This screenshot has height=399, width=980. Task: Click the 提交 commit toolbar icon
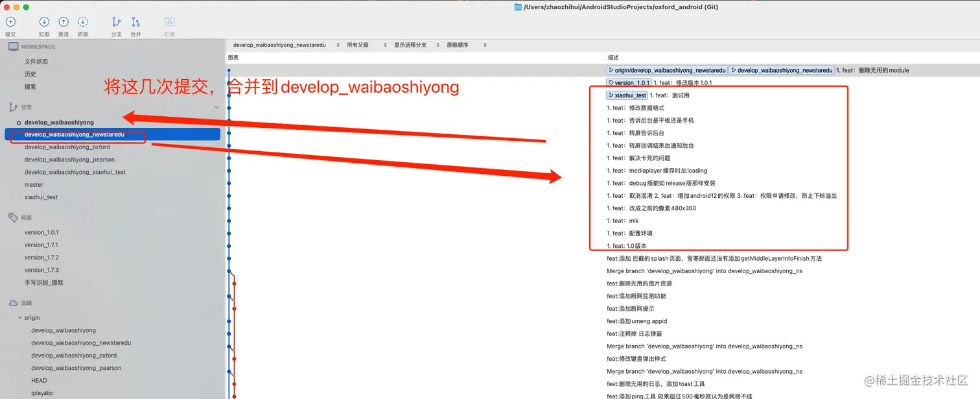[10, 22]
